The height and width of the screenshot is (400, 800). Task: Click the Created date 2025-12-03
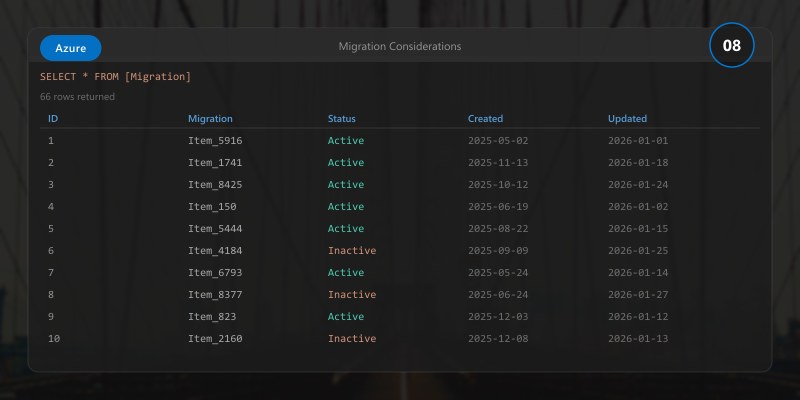[498, 316]
